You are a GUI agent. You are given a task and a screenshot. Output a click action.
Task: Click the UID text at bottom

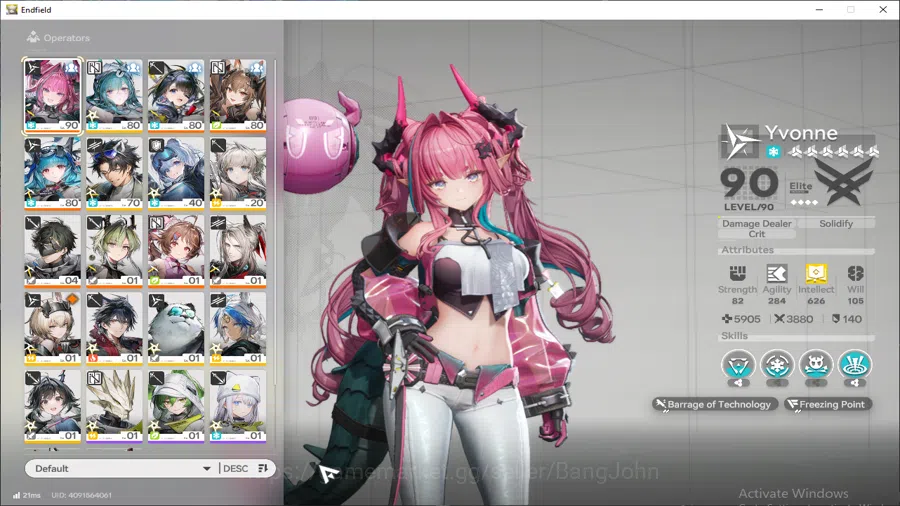pos(82,495)
